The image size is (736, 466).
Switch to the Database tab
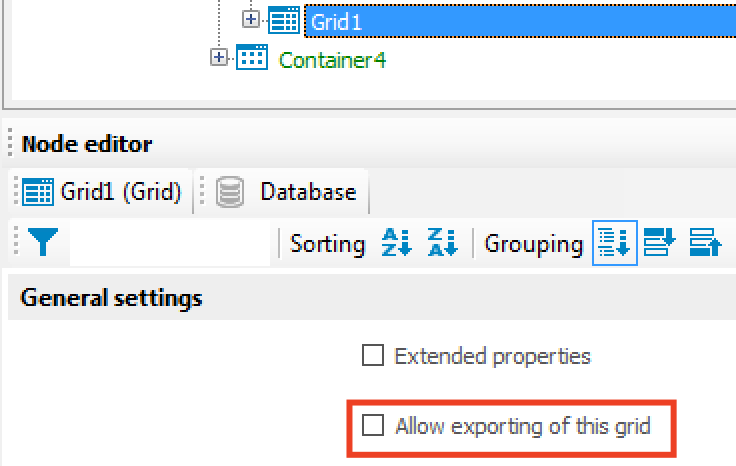coord(281,192)
